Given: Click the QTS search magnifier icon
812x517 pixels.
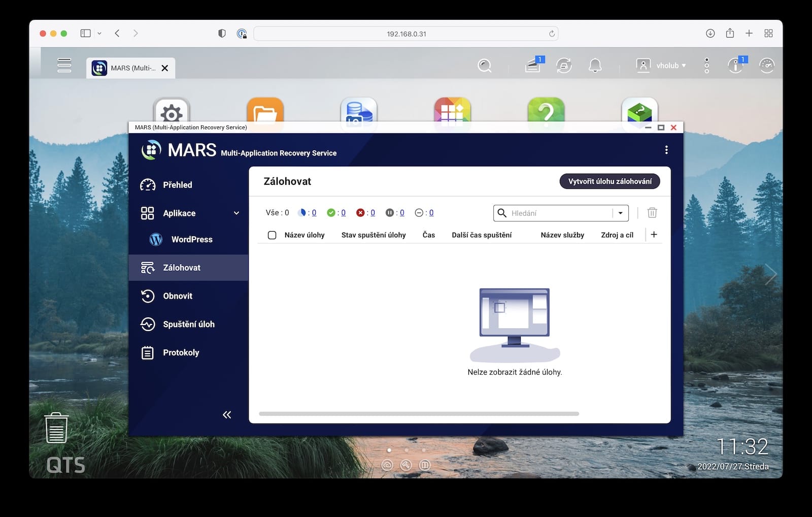Looking at the screenshot, I should point(485,66).
